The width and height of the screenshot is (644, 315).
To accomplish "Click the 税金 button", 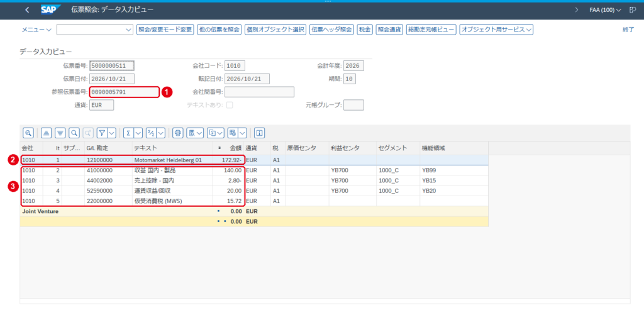I will [x=365, y=30].
